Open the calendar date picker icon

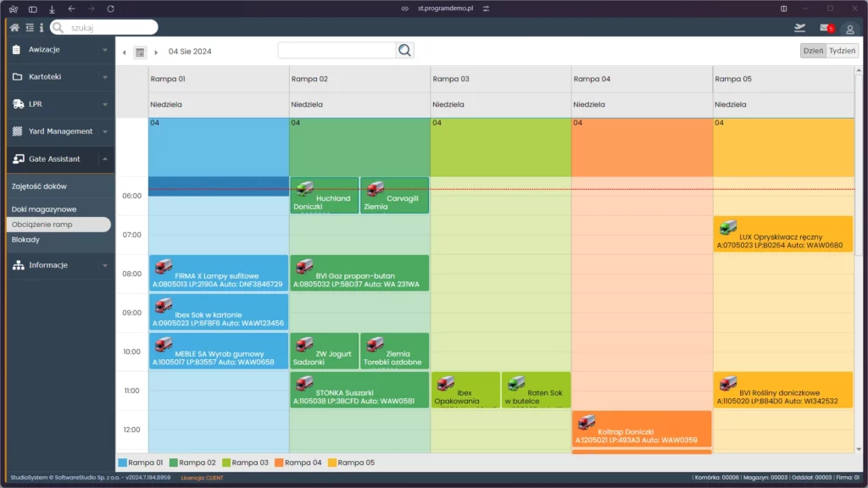click(x=141, y=52)
